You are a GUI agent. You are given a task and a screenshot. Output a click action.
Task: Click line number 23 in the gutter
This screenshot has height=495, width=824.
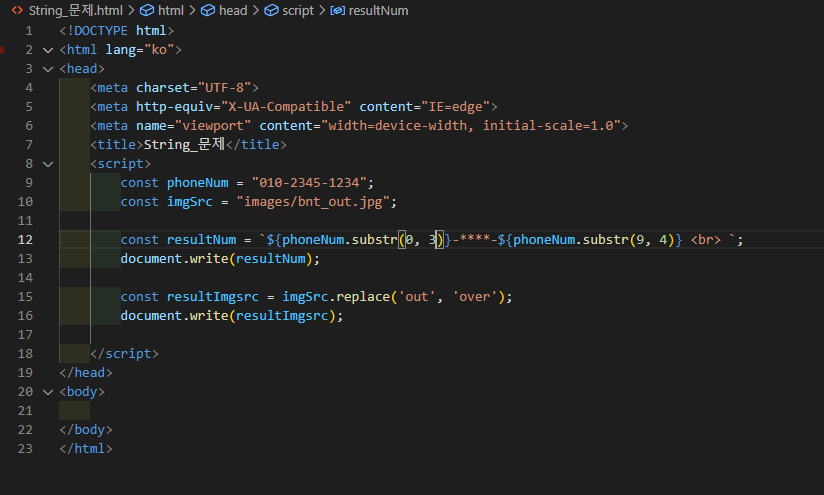[x=25, y=449]
